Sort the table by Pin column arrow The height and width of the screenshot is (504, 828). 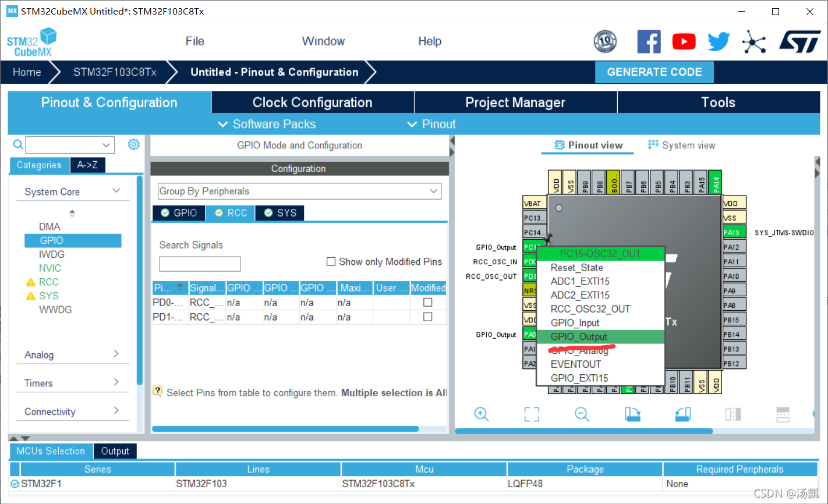[x=180, y=287]
